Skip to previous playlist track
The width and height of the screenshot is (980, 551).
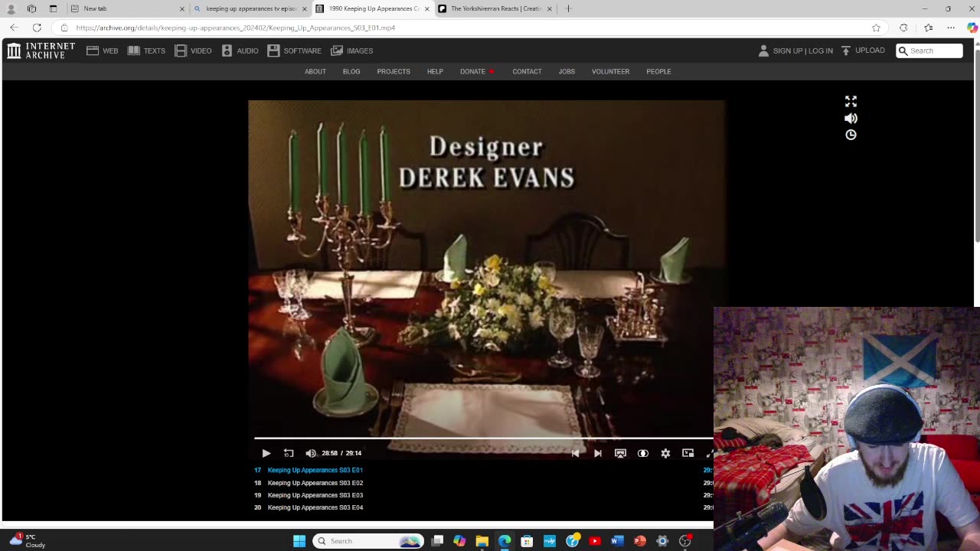(x=576, y=453)
